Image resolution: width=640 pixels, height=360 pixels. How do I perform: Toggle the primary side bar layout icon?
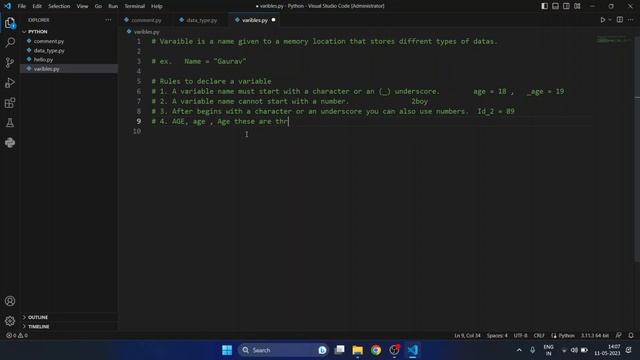[x=544, y=6]
